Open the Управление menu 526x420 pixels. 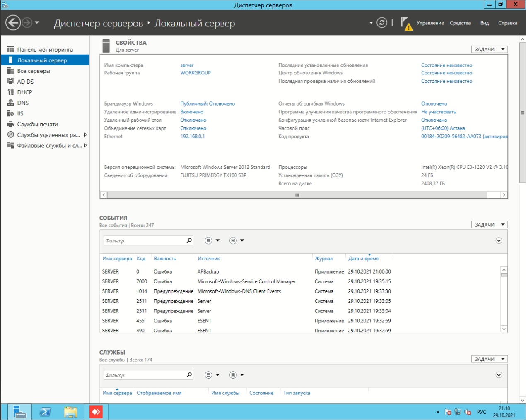[430, 23]
